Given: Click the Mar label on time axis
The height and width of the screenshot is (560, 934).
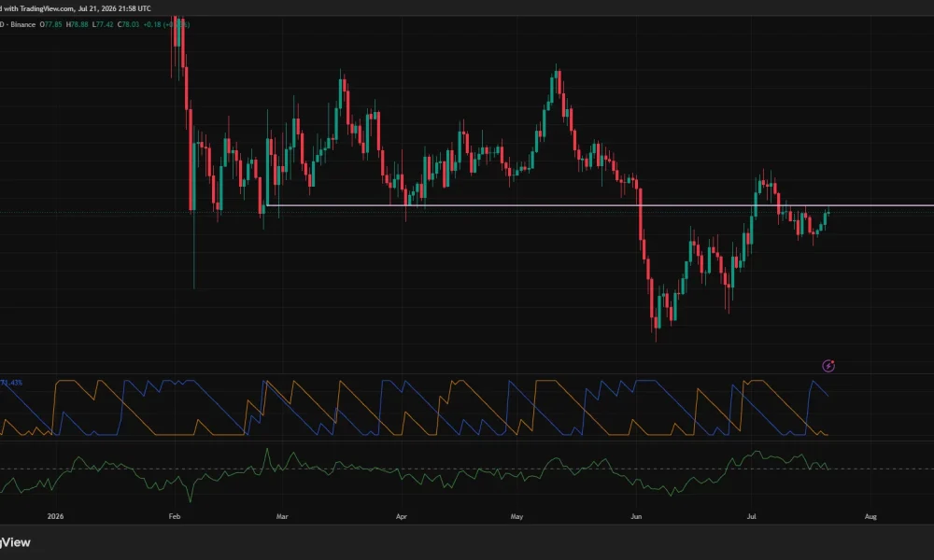Looking at the screenshot, I should tap(282, 516).
